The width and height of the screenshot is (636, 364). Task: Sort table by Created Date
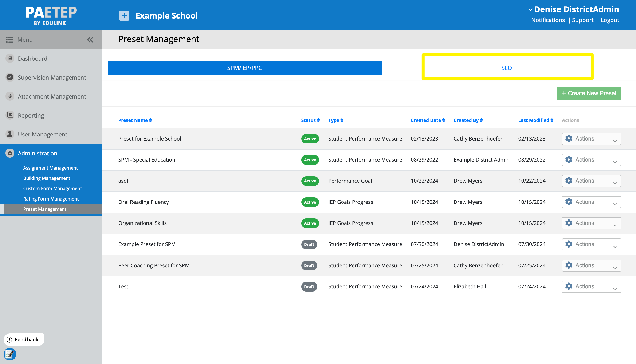point(428,120)
